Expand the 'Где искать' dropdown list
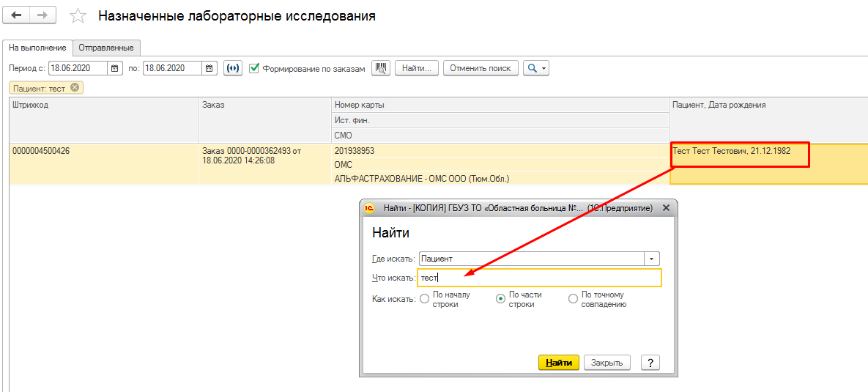 [x=652, y=259]
